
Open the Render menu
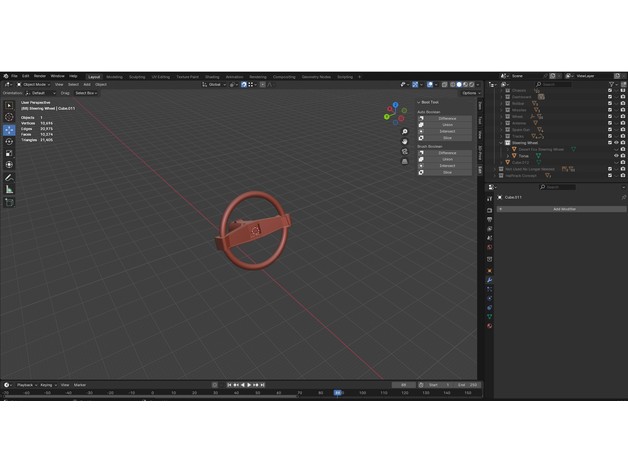[x=41, y=76]
